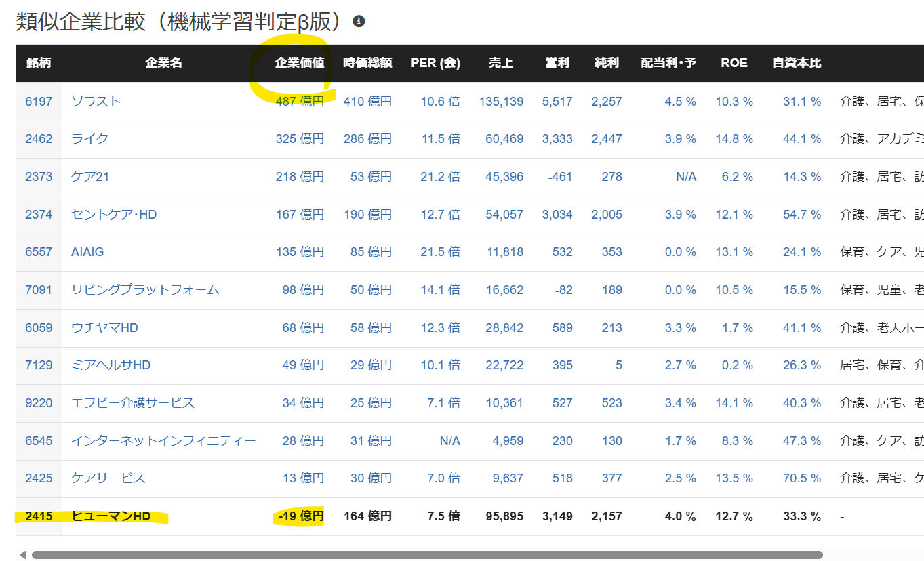Click the ROE column header
Viewport: 924px width, 561px height.
click(734, 63)
